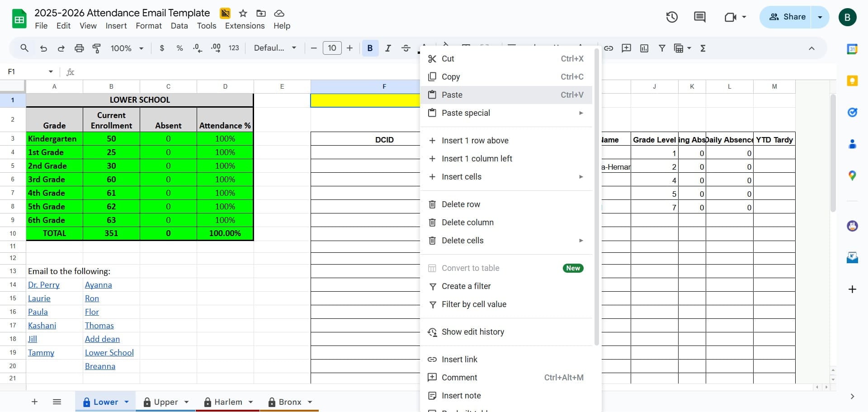Image resolution: width=868 pixels, height=412 pixels.
Task: Select the yellow F1 cell
Action: pyautogui.click(x=365, y=100)
